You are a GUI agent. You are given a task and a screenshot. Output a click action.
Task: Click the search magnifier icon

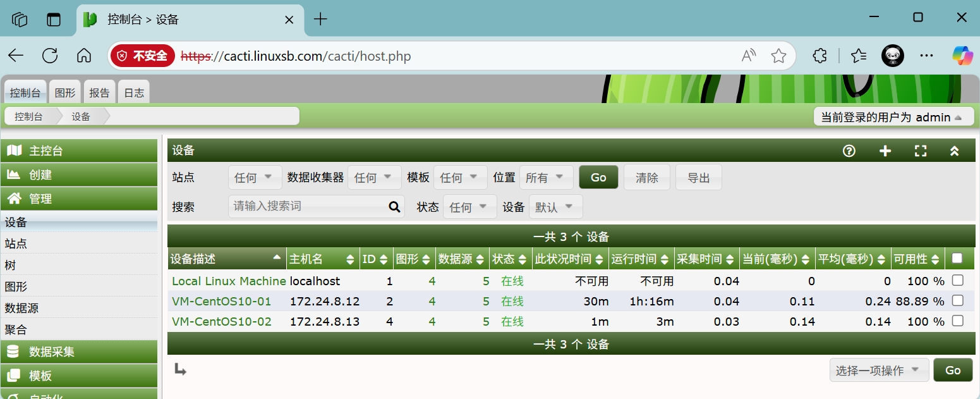(394, 206)
